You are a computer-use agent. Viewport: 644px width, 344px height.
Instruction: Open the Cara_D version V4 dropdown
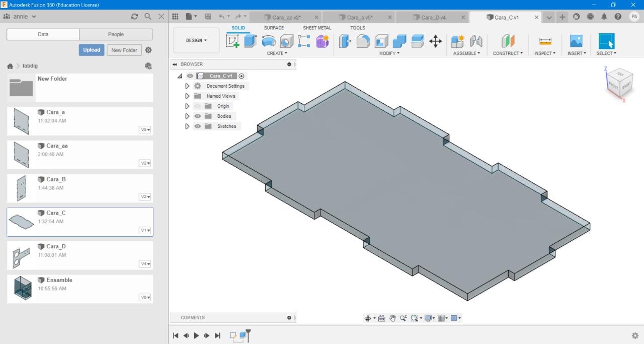(x=145, y=264)
